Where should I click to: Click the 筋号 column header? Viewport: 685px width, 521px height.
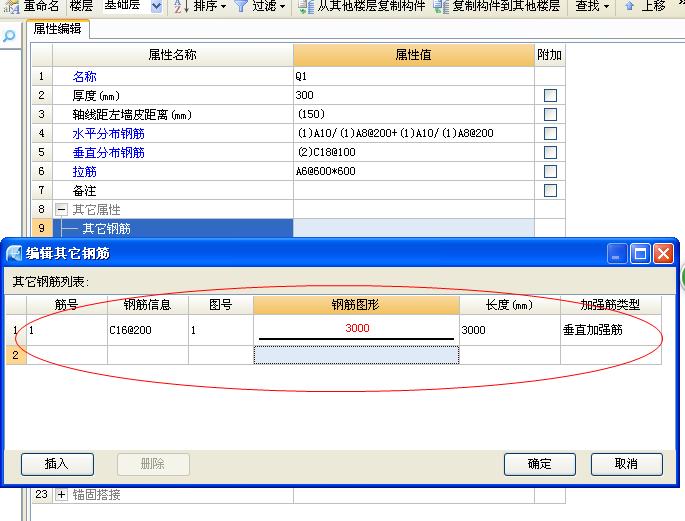click(67, 305)
